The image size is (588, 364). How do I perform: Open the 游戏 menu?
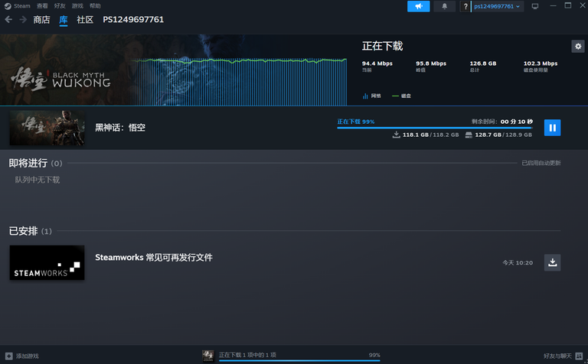tap(77, 6)
